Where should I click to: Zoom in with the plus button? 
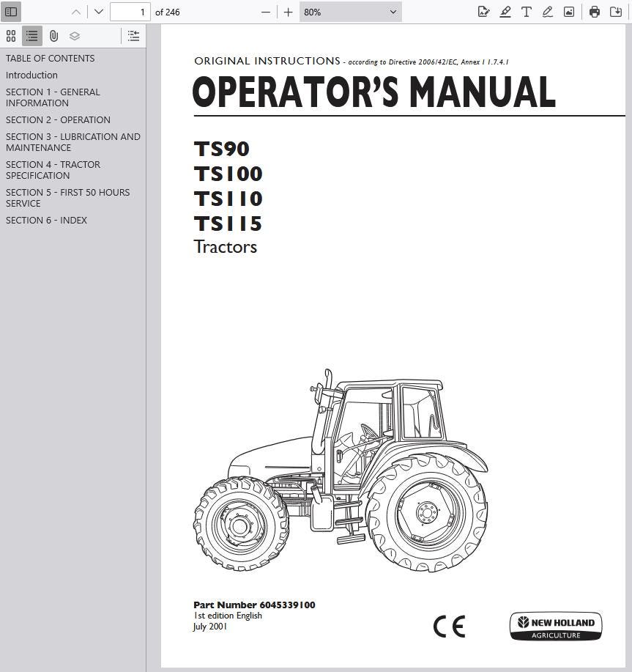[x=288, y=12]
